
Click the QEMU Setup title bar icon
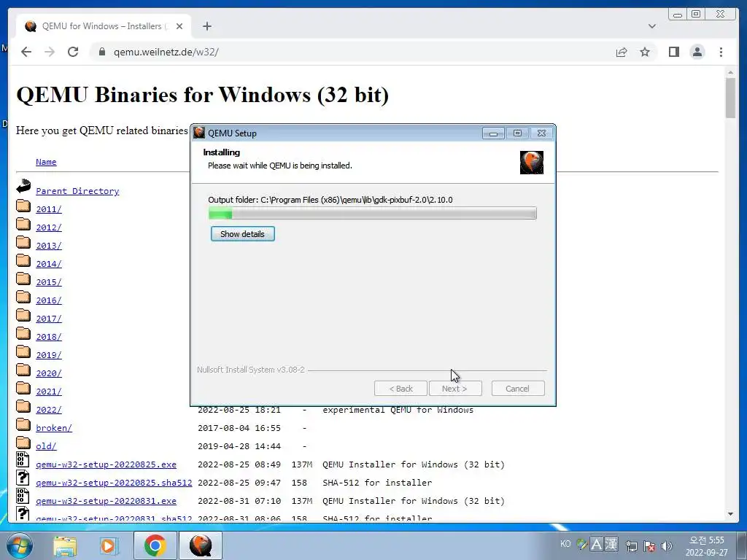point(199,133)
